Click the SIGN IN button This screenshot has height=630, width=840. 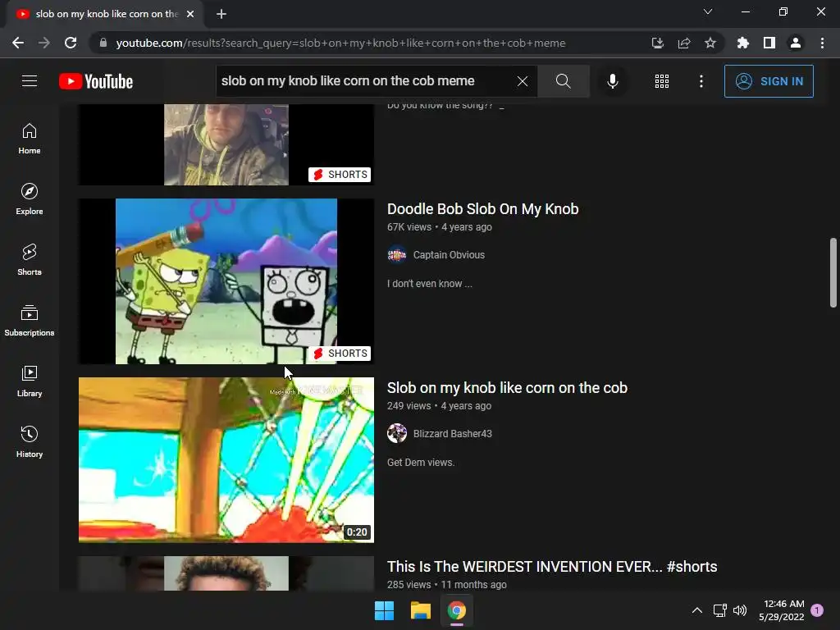(769, 81)
